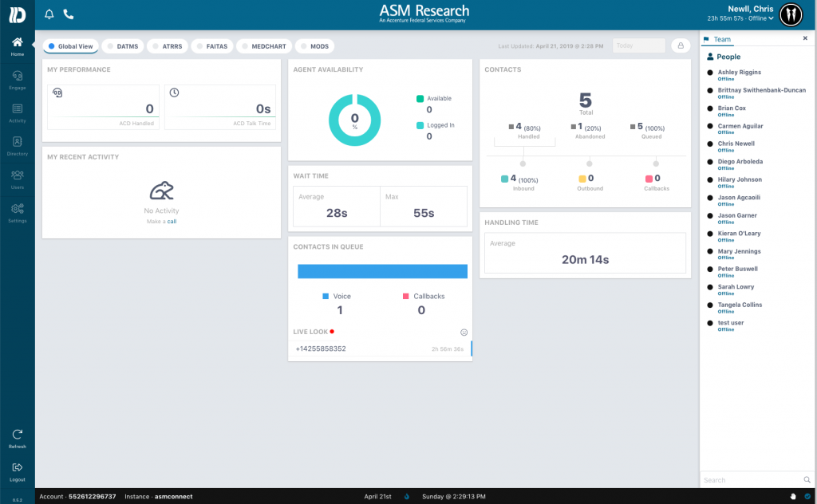Click the Outbound yellow swatch
Viewport: 817px width, 504px height.
(x=582, y=179)
